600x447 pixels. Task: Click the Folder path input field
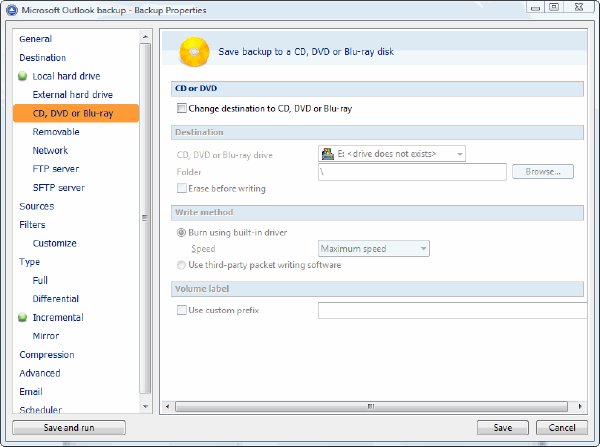412,172
